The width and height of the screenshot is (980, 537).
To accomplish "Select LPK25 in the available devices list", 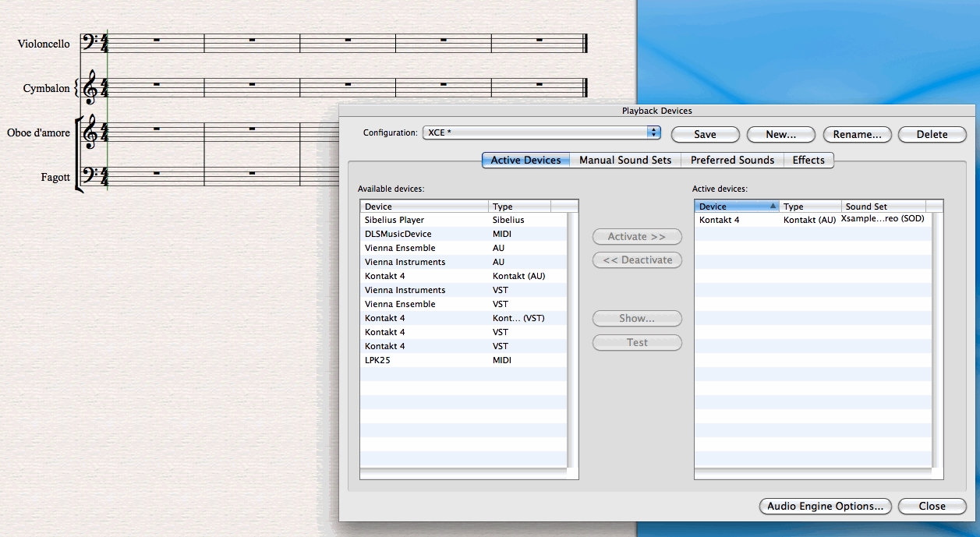I will [380, 360].
